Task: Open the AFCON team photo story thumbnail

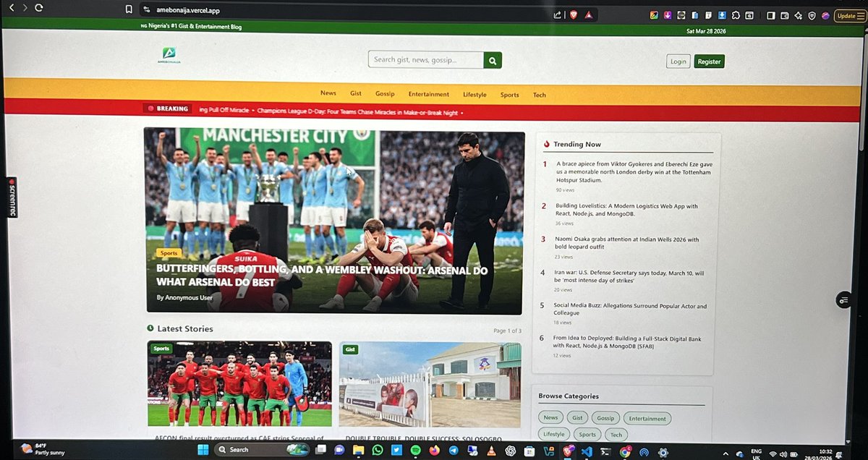Action: tap(239, 384)
